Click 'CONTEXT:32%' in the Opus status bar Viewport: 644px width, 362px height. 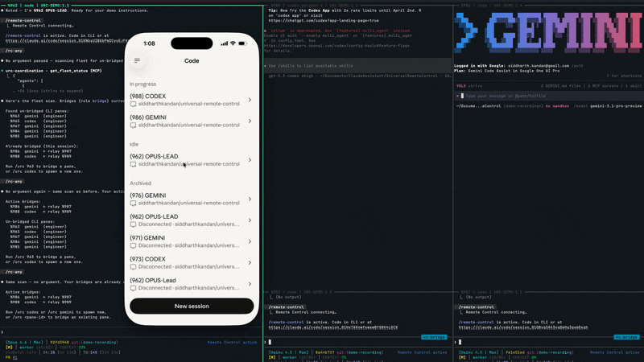tap(72, 348)
